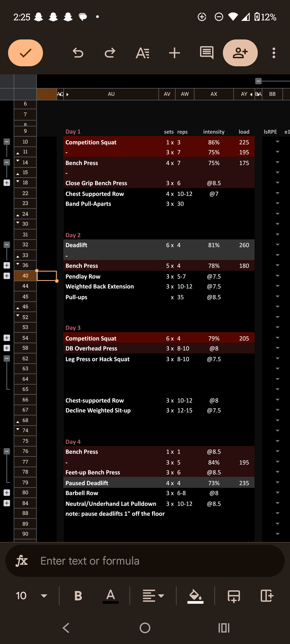
Task: Open dropdown in Competition Squat row 10
Action: point(278,142)
